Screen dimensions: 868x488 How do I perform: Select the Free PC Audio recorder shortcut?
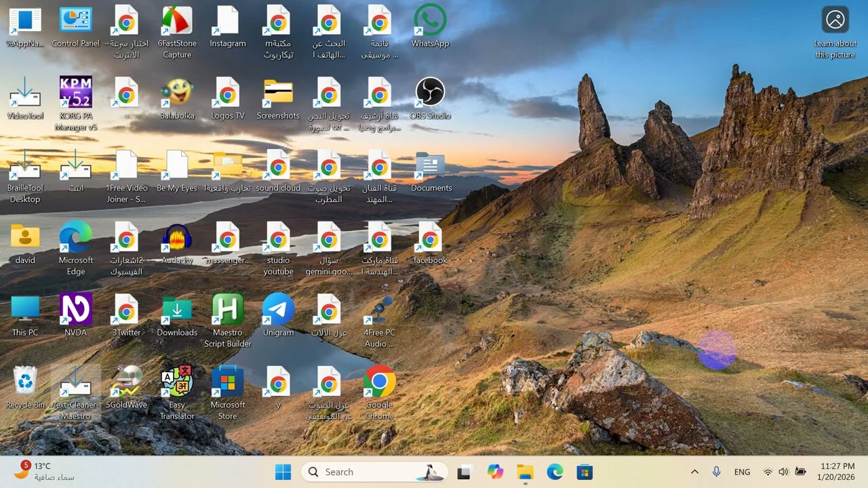tap(379, 321)
